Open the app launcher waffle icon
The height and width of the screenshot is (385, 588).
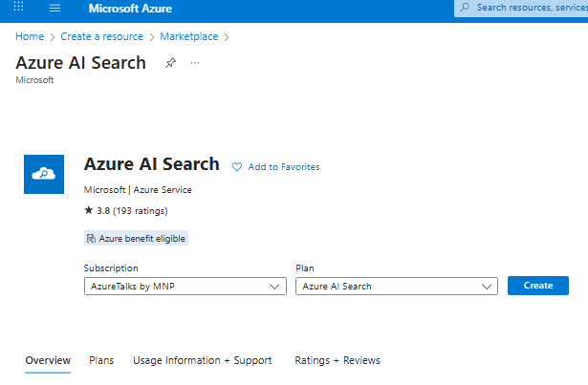click(19, 8)
